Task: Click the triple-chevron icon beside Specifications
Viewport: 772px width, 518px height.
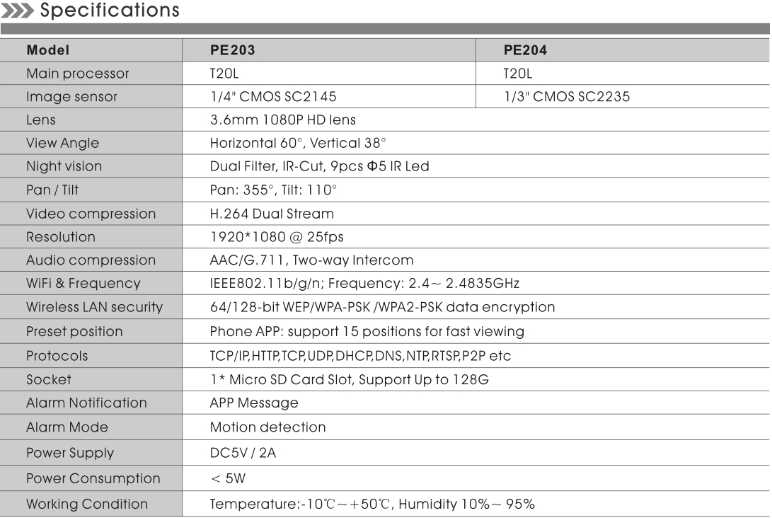Action: [17, 11]
